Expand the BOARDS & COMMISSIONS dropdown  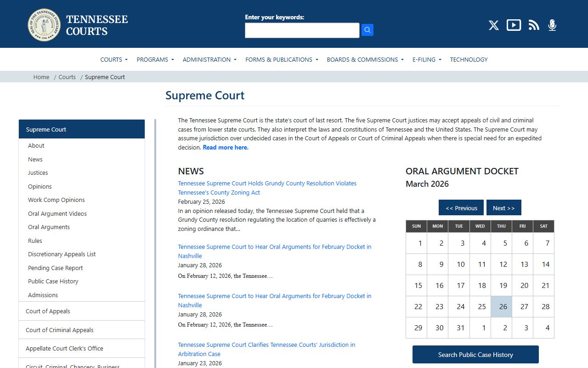point(365,59)
